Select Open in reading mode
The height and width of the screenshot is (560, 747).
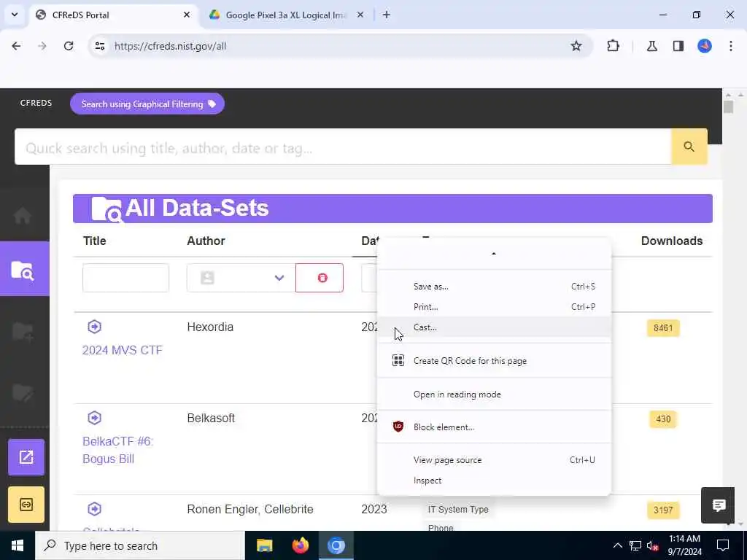[x=494, y=394]
